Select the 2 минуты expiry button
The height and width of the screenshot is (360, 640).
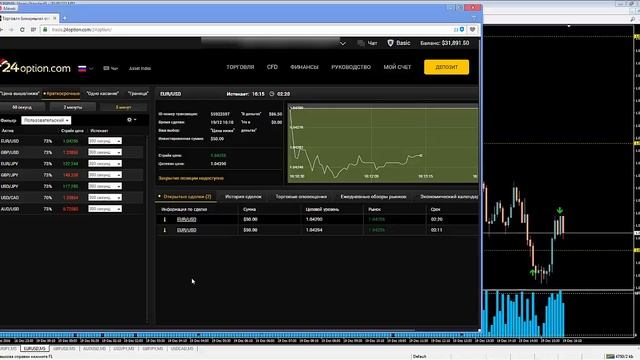point(73,107)
